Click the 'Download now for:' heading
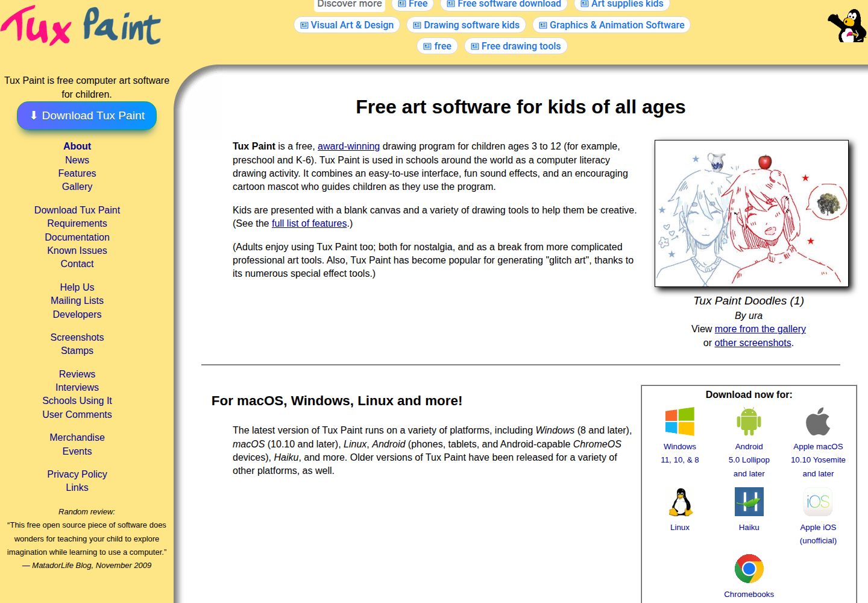Image resolution: width=868 pixels, height=603 pixels. [x=749, y=394]
